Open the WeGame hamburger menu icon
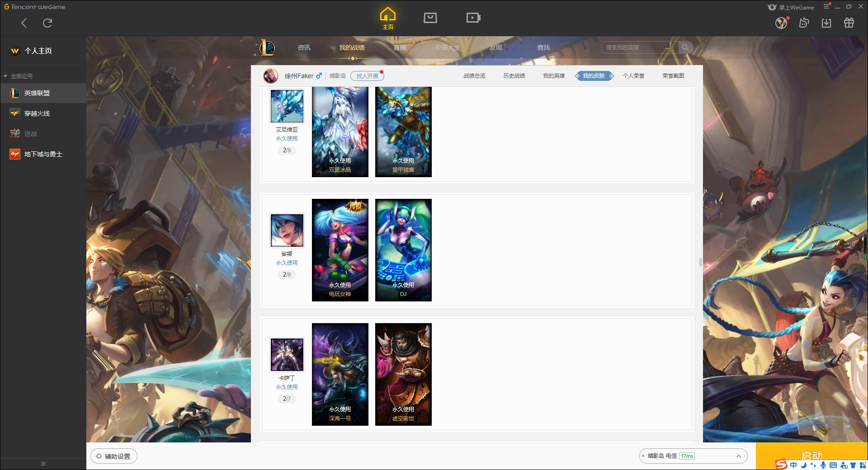The width and height of the screenshot is (868, 470). [x=826, y=6]
